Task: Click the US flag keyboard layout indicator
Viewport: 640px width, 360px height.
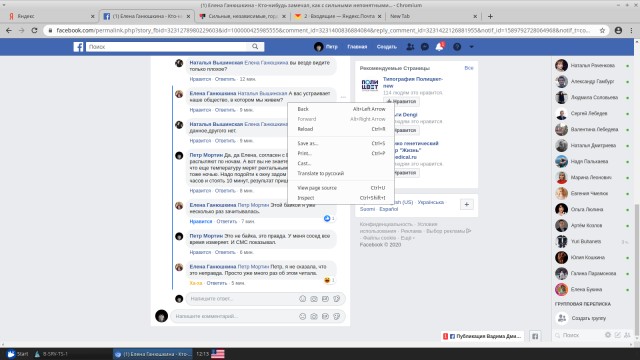Action: coord(218,354)
